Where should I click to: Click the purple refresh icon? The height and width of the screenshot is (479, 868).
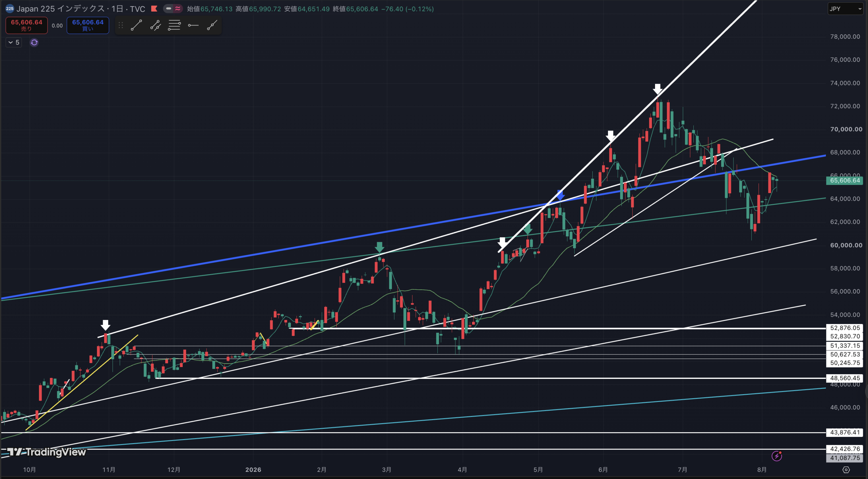(34, 42)
